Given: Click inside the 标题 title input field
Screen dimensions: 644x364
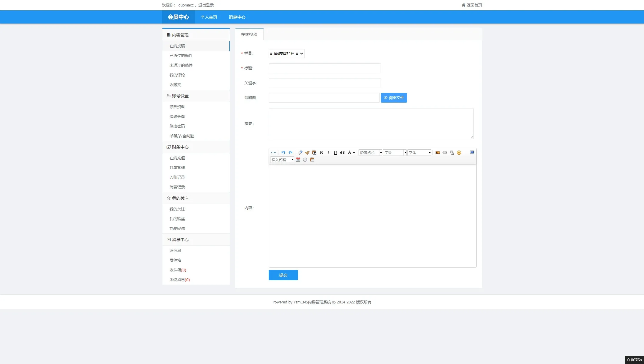Looking at the screenshot, I should point(324,68).
